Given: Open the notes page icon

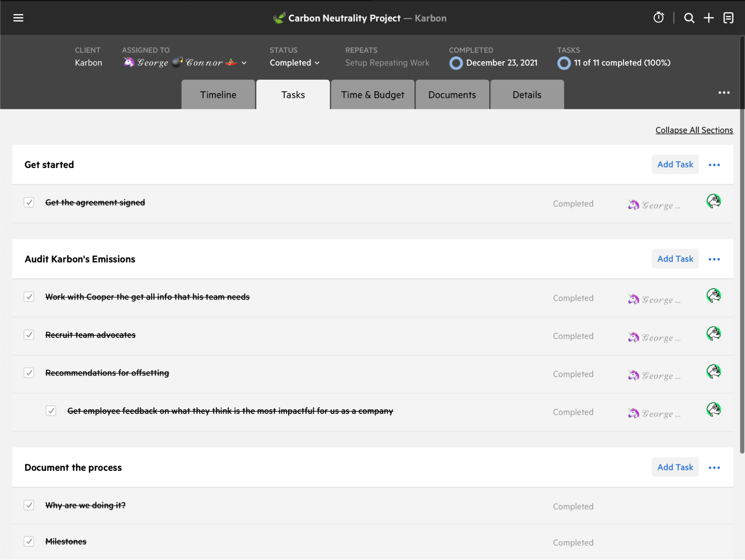Looking at the screenshot, I should coord(728,18).
